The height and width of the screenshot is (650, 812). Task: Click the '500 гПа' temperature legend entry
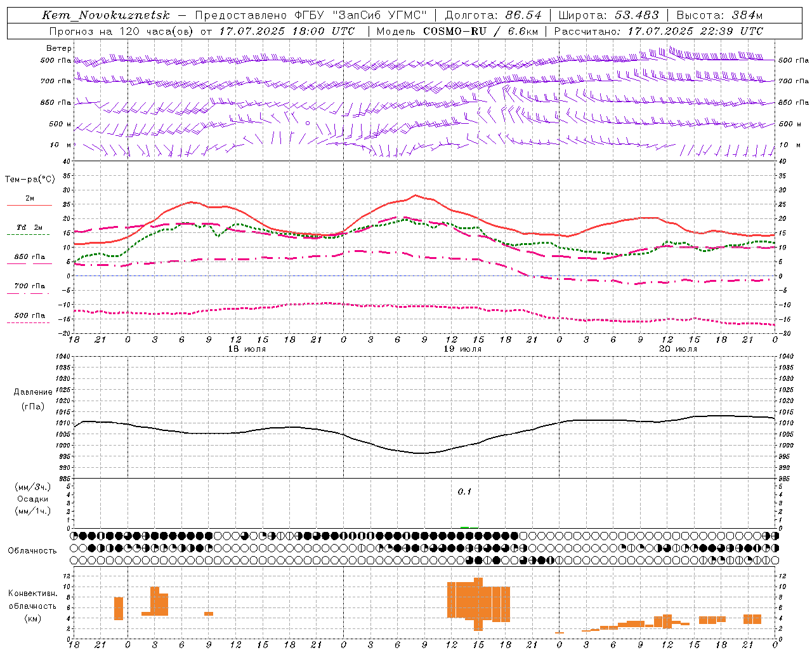pos(30,315)
